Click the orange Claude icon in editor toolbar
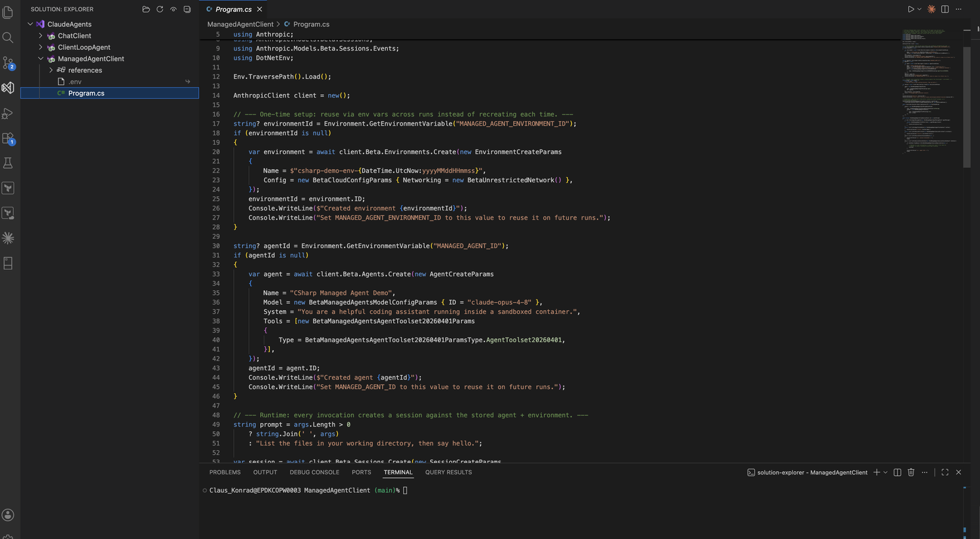980x539 pixels. [931, 9]
